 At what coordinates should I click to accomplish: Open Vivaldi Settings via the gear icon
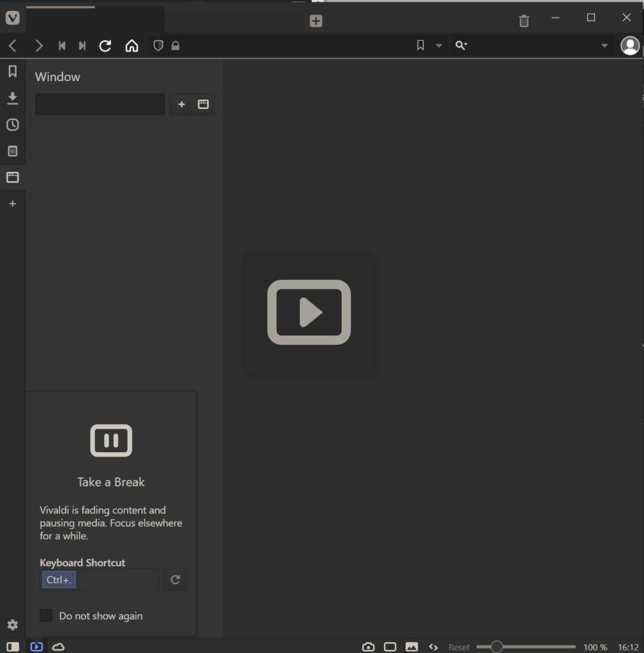click(13, 625)
